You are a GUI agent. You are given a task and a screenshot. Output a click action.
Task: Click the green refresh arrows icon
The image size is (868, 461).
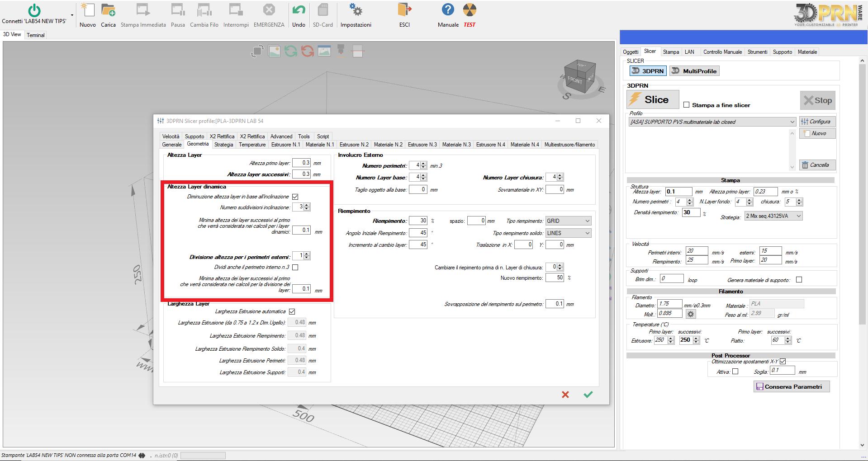pyautogui.click(x=291, y=51)
